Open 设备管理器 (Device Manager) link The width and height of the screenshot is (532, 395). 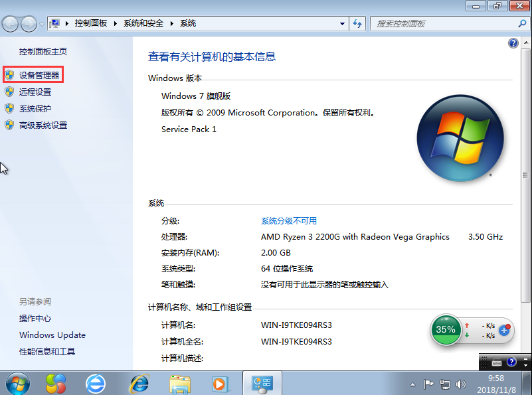click(x=39, y=76)
